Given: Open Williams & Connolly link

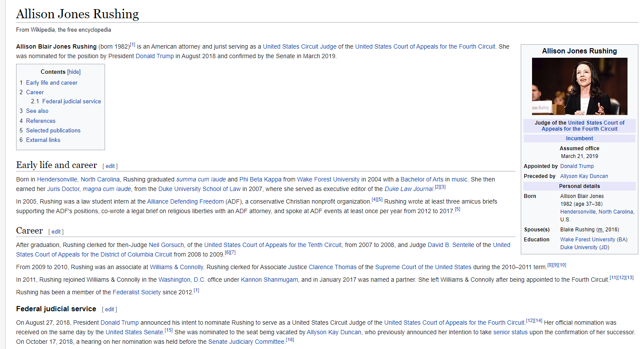Looking at the screenshot, I should (177, 267).
